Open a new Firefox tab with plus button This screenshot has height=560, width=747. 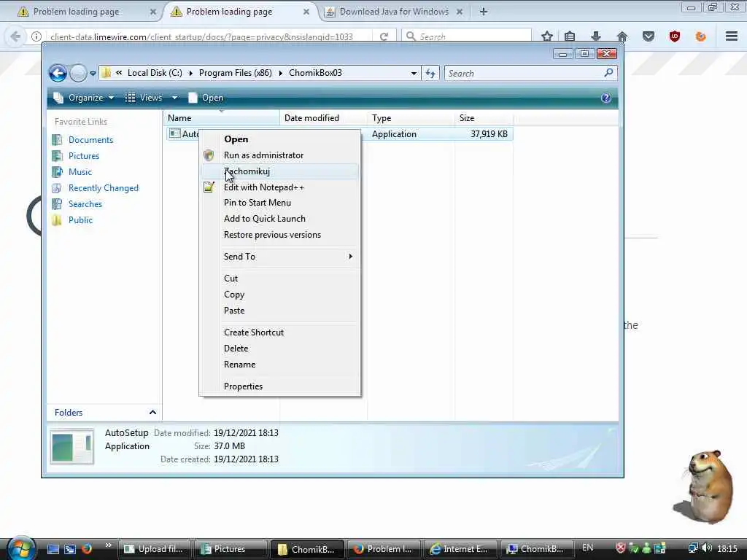click(484, 12)
